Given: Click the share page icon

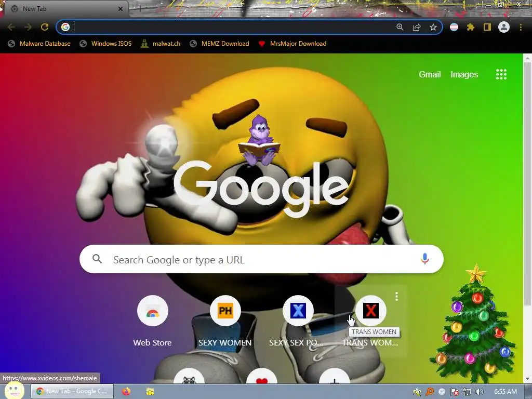Looking at the screenshot, I should coord(417,27).
